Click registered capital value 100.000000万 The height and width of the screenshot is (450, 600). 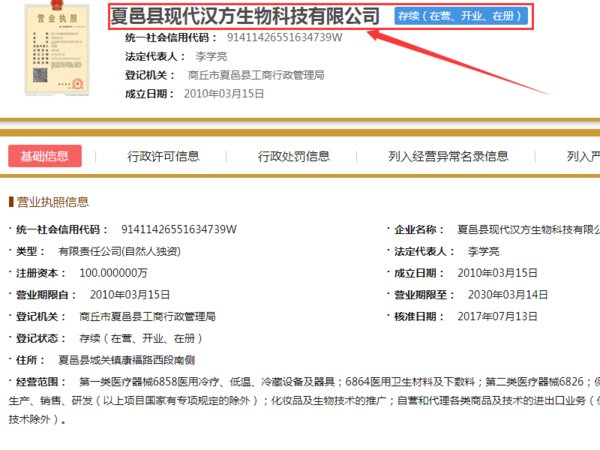[x=113, y=273]
